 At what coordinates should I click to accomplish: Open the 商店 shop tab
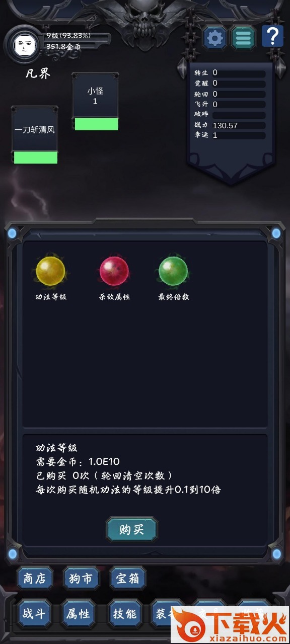click(35, 578)
